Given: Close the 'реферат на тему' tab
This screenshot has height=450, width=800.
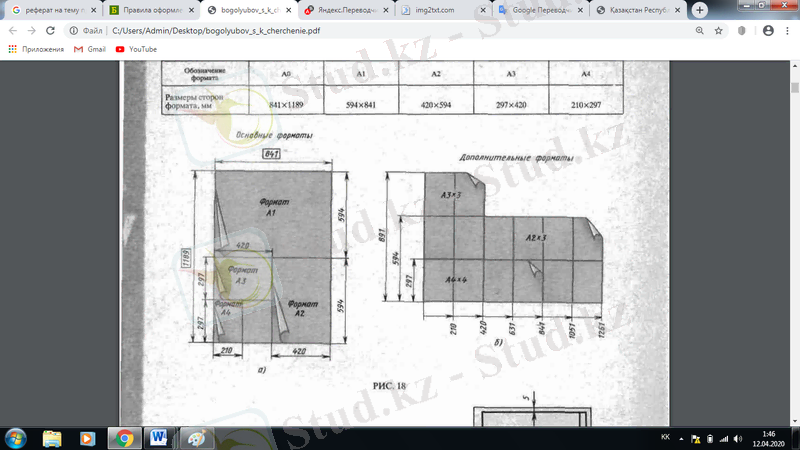Looking at the screenshot, I should pos(93,10).
